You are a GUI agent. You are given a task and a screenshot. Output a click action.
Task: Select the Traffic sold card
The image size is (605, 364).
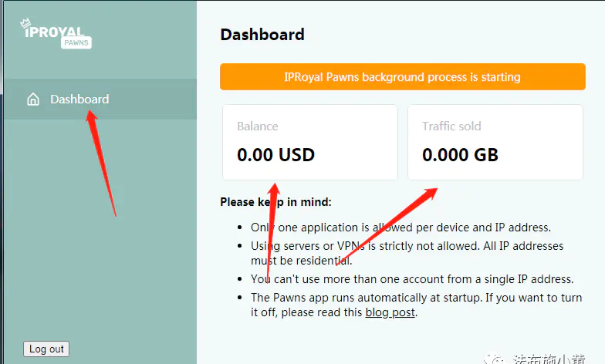click(495, 142)
